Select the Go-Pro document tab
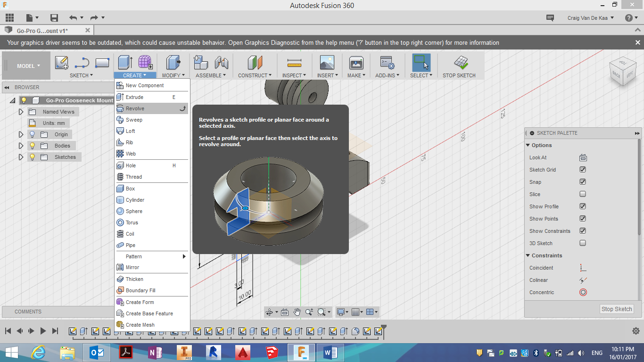The height and width of the screenshot is (362, 644). click(x=46, y=31)
